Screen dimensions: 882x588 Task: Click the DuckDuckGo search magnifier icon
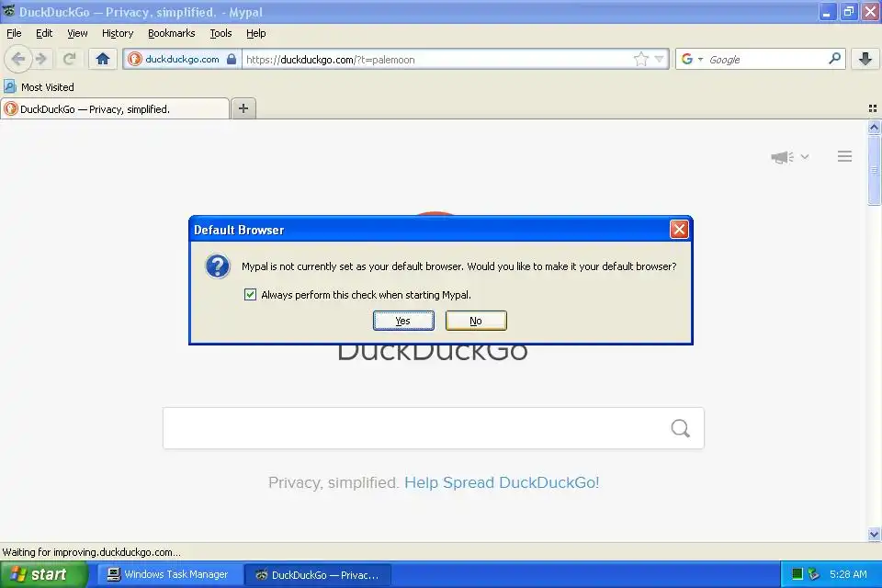tap(680, 428)
